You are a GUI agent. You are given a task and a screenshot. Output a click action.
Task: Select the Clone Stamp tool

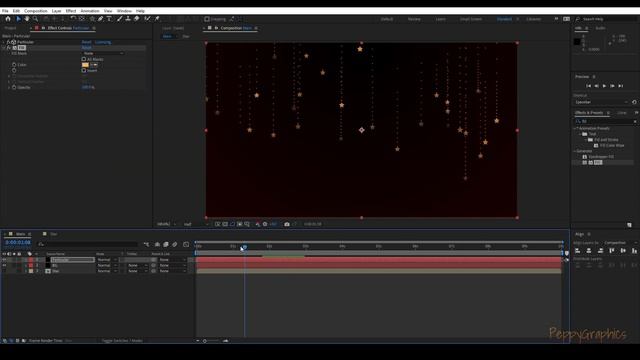pos(128,19)
